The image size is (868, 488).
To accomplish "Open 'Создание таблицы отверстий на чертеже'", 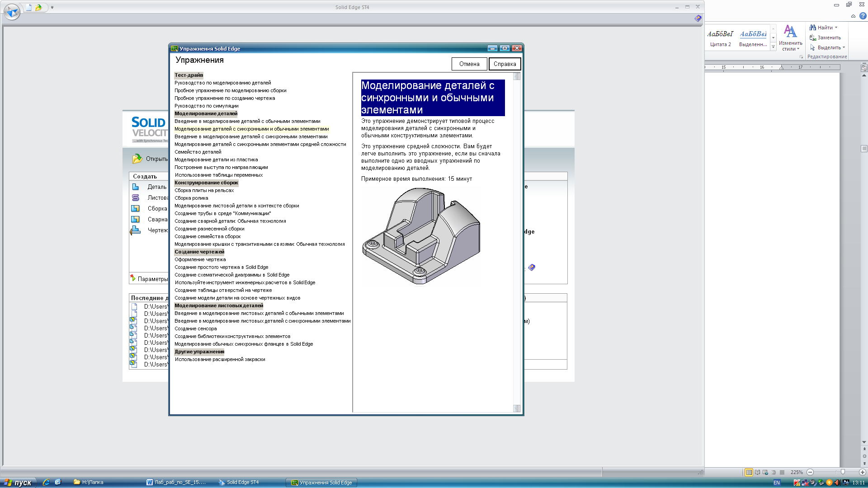I will coord(223,290).
